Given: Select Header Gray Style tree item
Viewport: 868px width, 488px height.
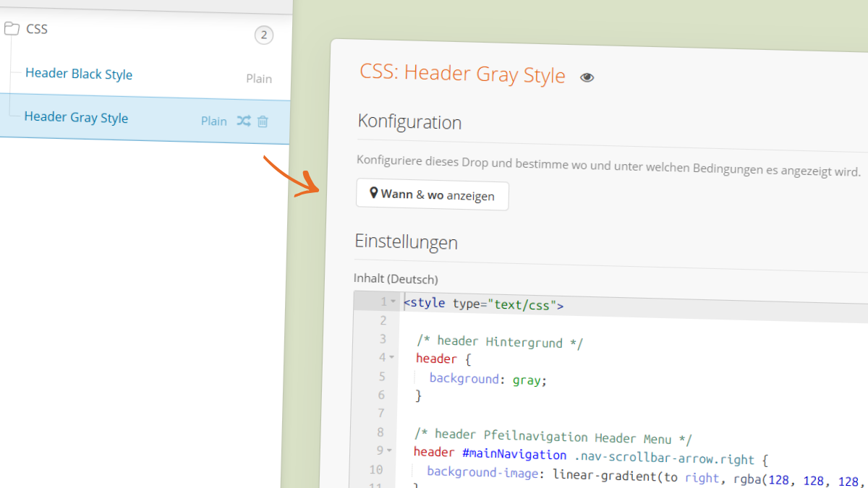Looking at the screenshot, I should (x=76, y=117).
